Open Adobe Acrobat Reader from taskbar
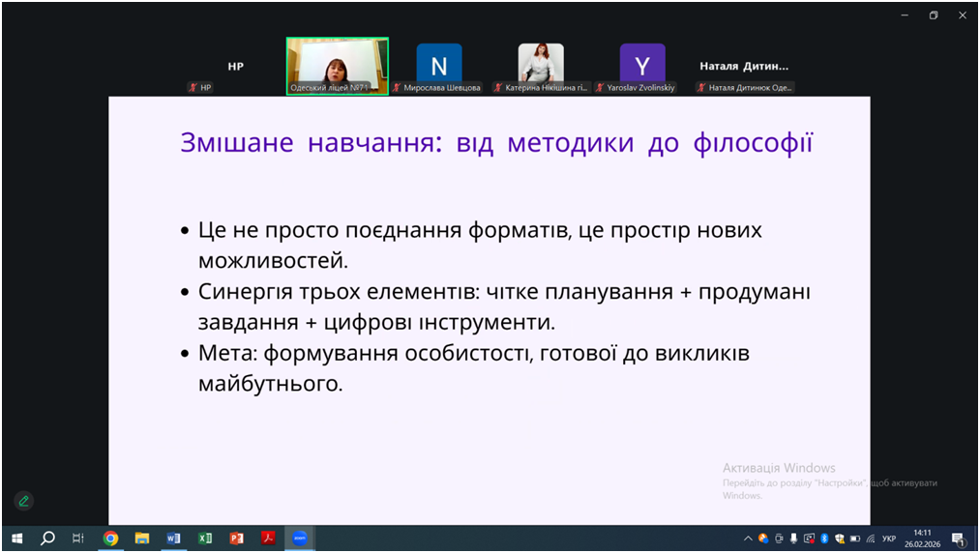Screen dimensions: 980x553 [268, 538]
